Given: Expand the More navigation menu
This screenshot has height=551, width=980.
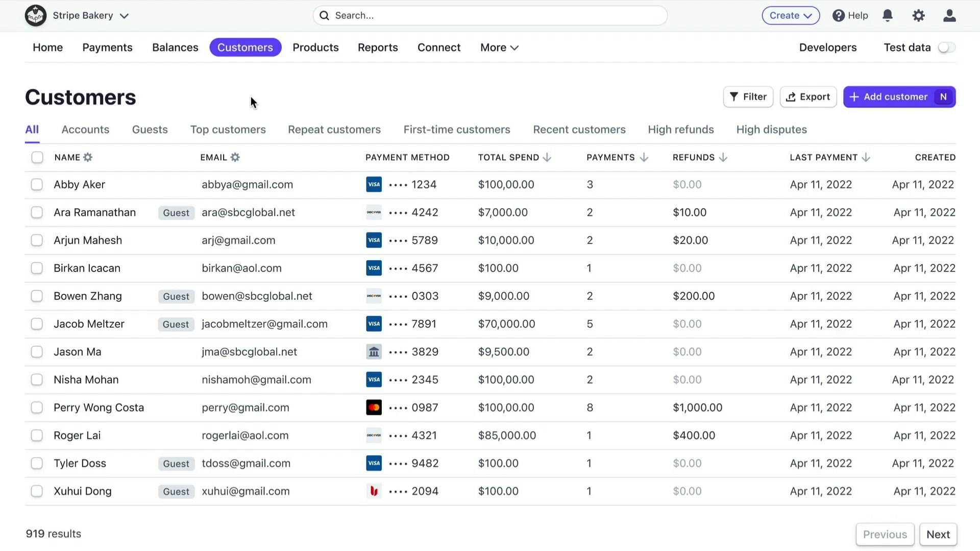Looking at the screenshot, I should pos(499,47).
